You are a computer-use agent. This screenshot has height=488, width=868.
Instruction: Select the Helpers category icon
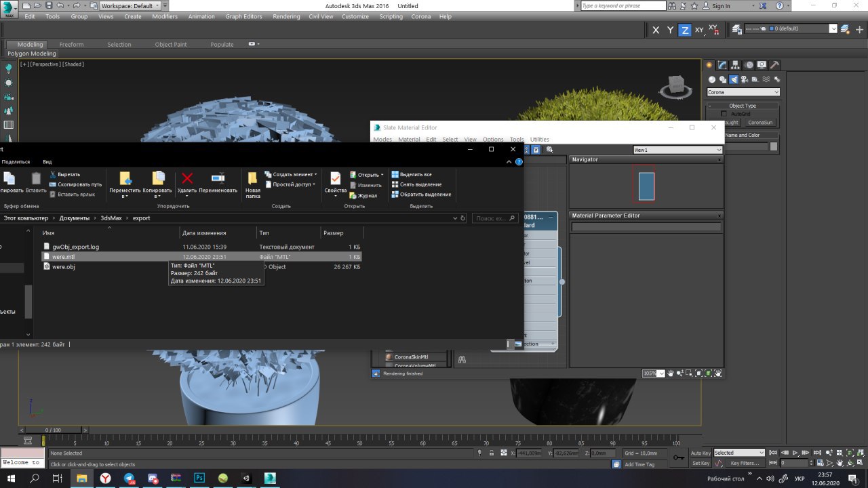[x=755, y=79]
